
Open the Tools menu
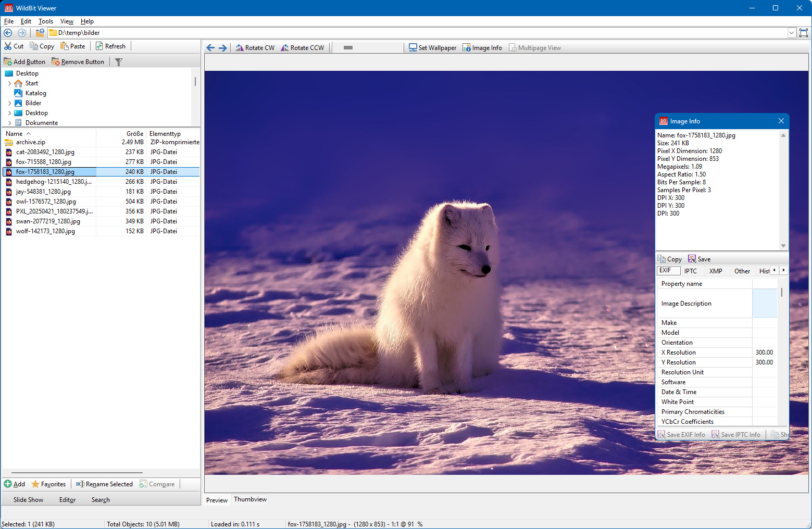coord(46,21)
